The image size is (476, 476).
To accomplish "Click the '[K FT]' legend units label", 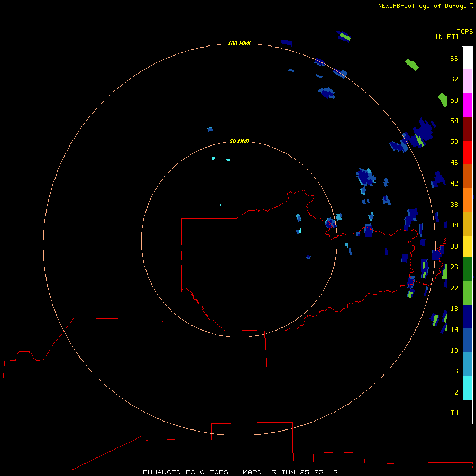I will pos(447,36).
